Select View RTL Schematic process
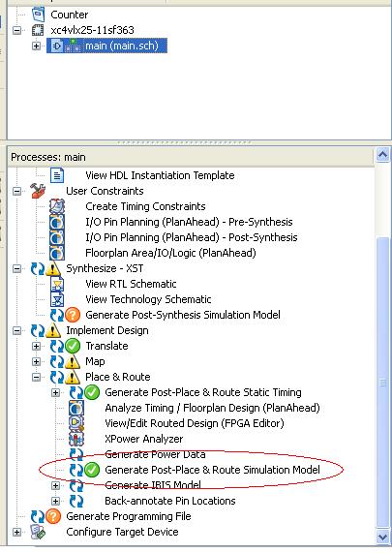Screen dimensions: 392x553 (x=131, y=284)
